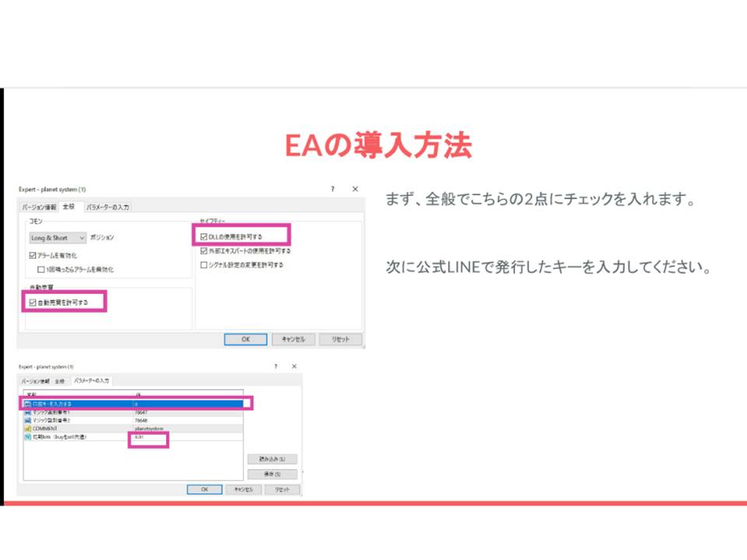Click the key icon beside 口座キーを入力する parameter
Image resolution: width=747 pixels, height=560 pixels.
tap(26, 403)
